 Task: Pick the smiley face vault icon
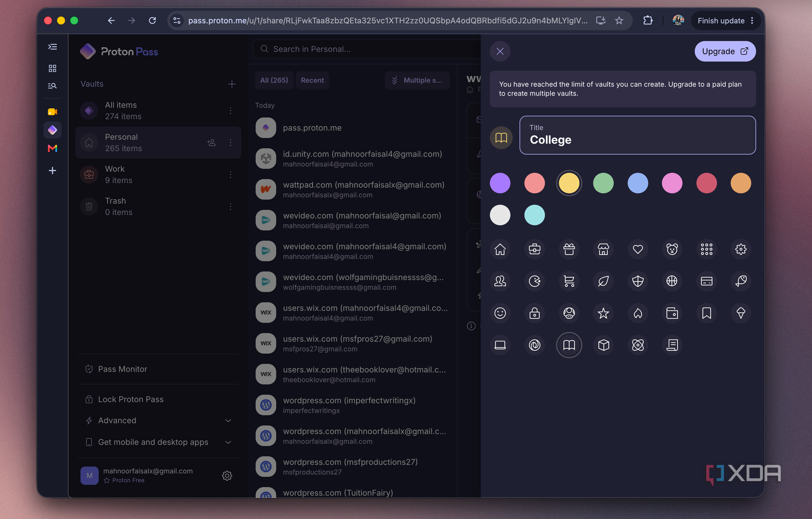pyautogui.click(x=500, y=313)
